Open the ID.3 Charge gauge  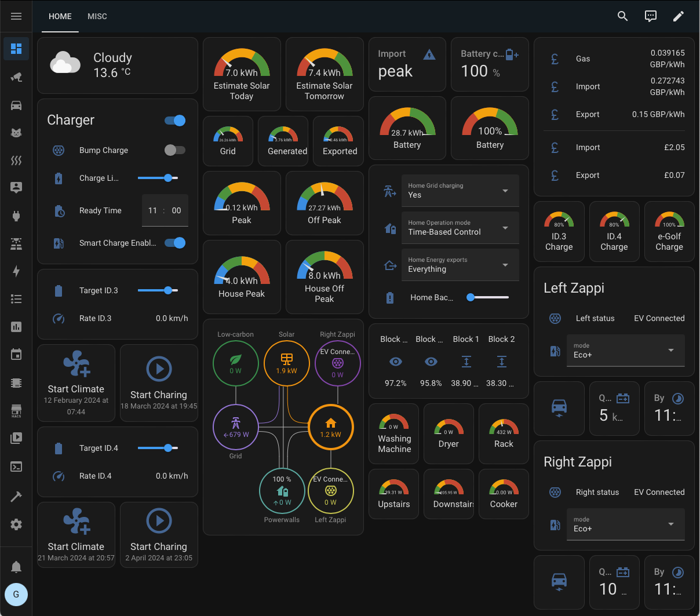[x=559, y=232]
